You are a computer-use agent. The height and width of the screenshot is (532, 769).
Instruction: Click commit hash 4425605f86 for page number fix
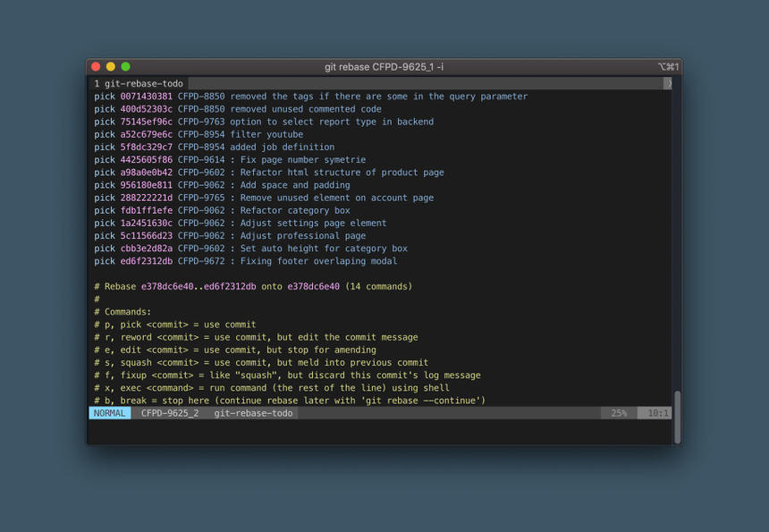tap(146, 160)
